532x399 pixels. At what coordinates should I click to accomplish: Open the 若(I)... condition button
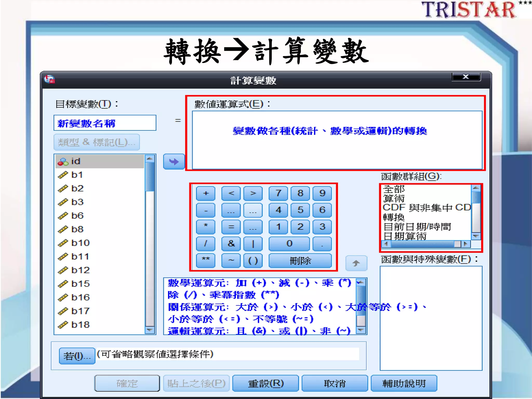[x=77, y=356]
